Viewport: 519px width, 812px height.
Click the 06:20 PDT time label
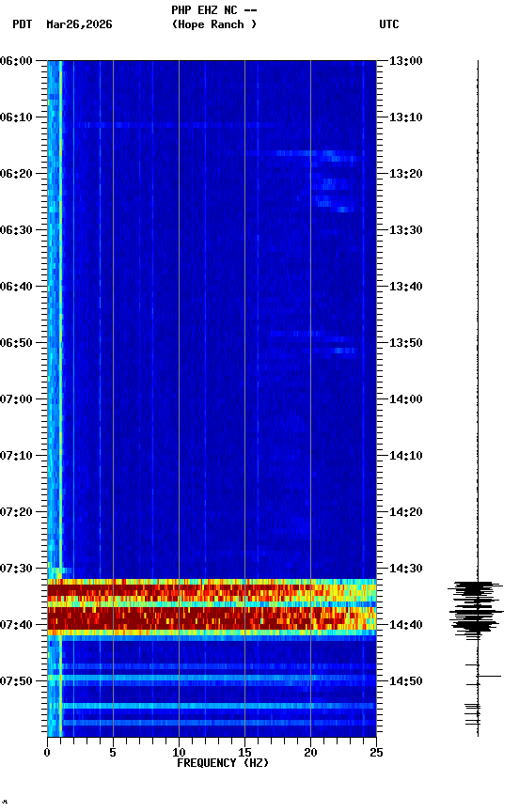16,174
